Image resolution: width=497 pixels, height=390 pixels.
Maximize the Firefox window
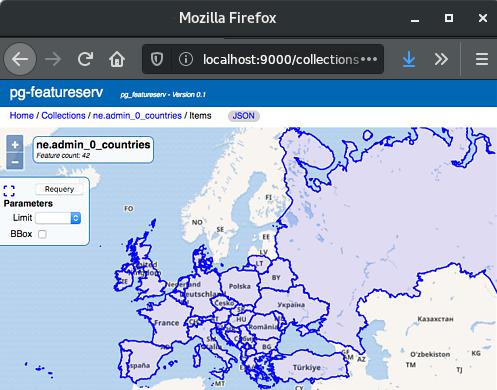(x=449, y=18)
